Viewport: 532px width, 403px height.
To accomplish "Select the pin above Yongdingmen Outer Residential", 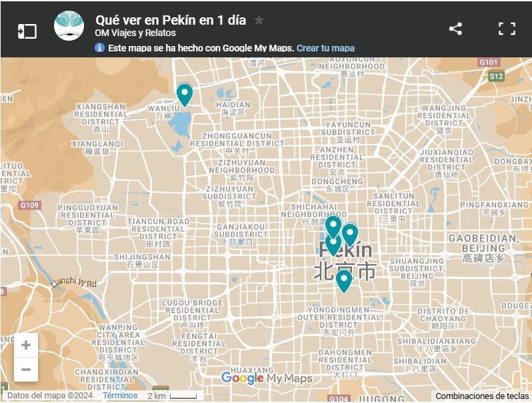I will [x=344, y=281].
